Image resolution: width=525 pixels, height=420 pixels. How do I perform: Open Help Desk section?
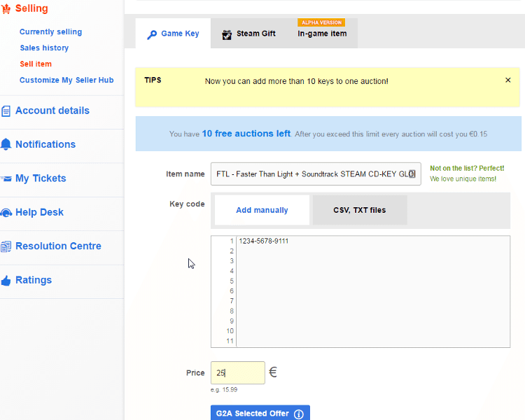pyautogui.click(x=39, y=212)
